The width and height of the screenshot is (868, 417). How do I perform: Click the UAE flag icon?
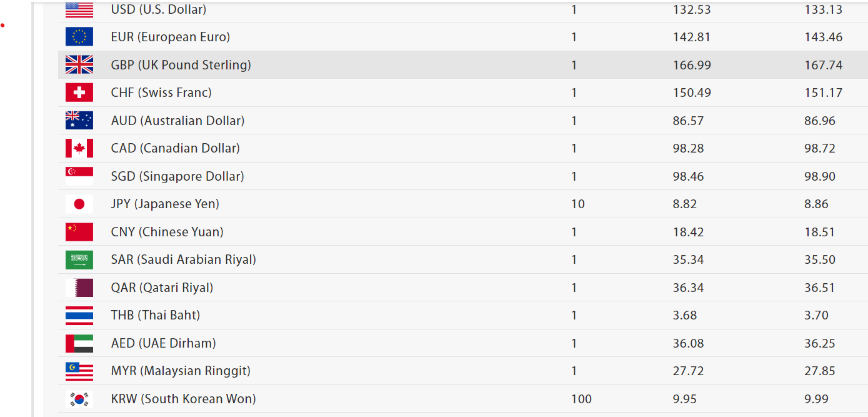pos(79,343)
